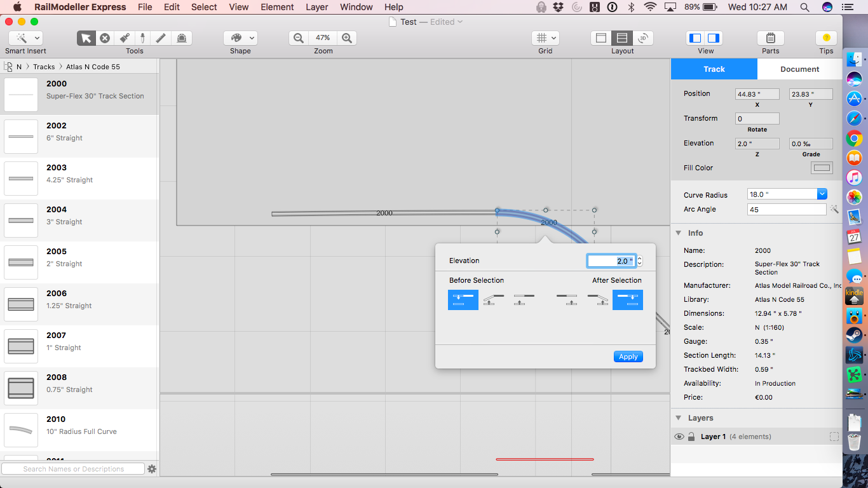Image resolution: width=868 pixels, height=488 pixels.
Task: Select sloped ramp option under Before Selection
Action: coord(494,300)
